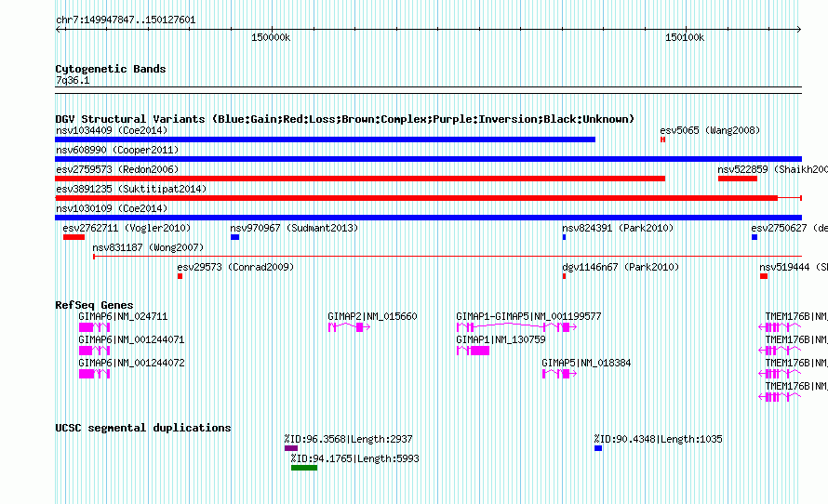Select the nsv831187 (Wong2007) thin red line
The width and height of the screenshot is (828, 504).
447,257
